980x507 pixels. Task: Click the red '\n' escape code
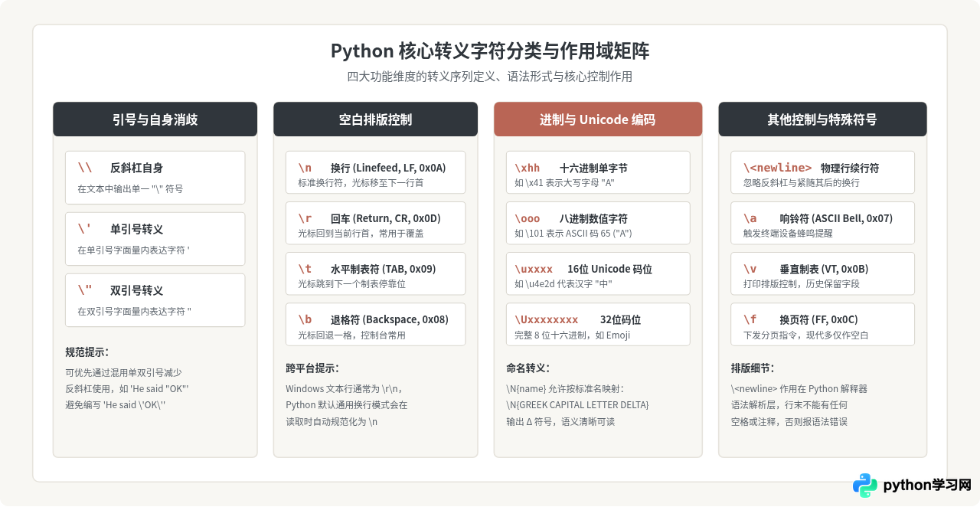(x=305, y=168)
